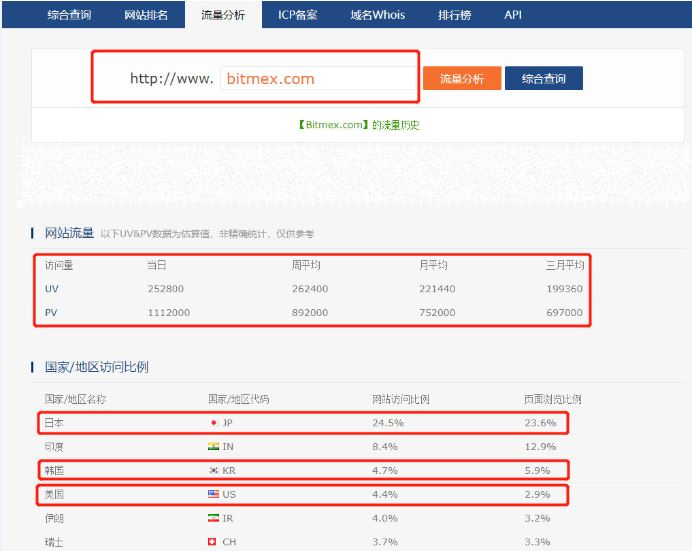692x551 pixels.
Task: Click the bitmex.com domain input field
Action: pyautogui.click(x=318, y=79)
